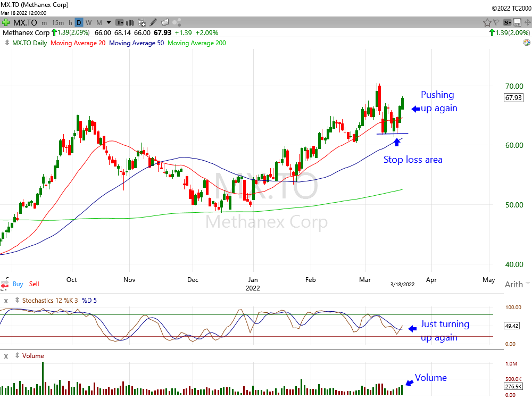Click the MX.TO ticker symbol field
The height and width of the screenshot is (399, 532).
pyautogui.click(x=25, y=23)
